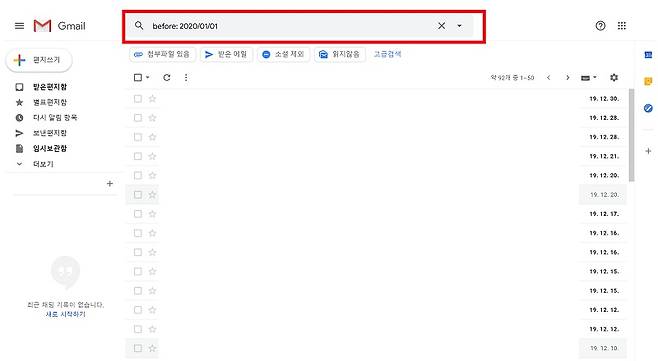The height and width of the screenshot is (361, 658).
Task: Click the Gmail logo
Action: click(x=60, y=26)
